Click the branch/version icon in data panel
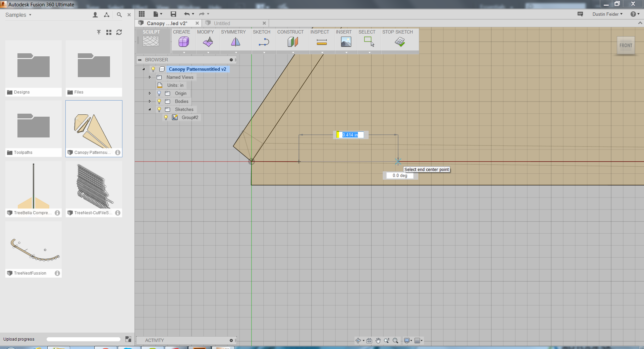This screenshot has height=349, width=644. (x=107, y=15)
